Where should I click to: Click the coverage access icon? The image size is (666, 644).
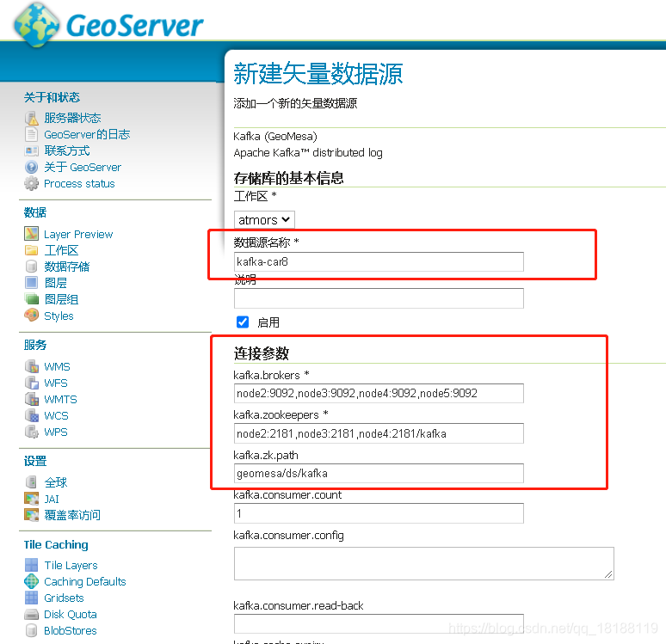[x=32, y=514]
